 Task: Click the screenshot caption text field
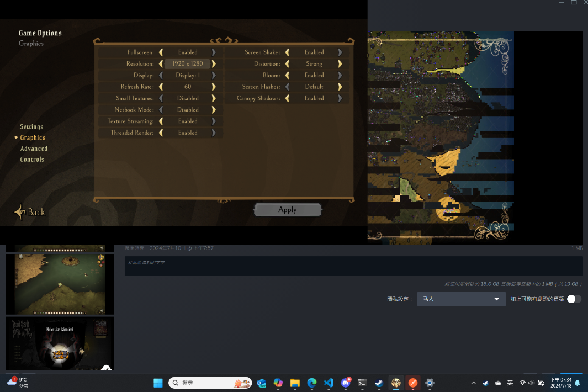(x=353, y=266)
